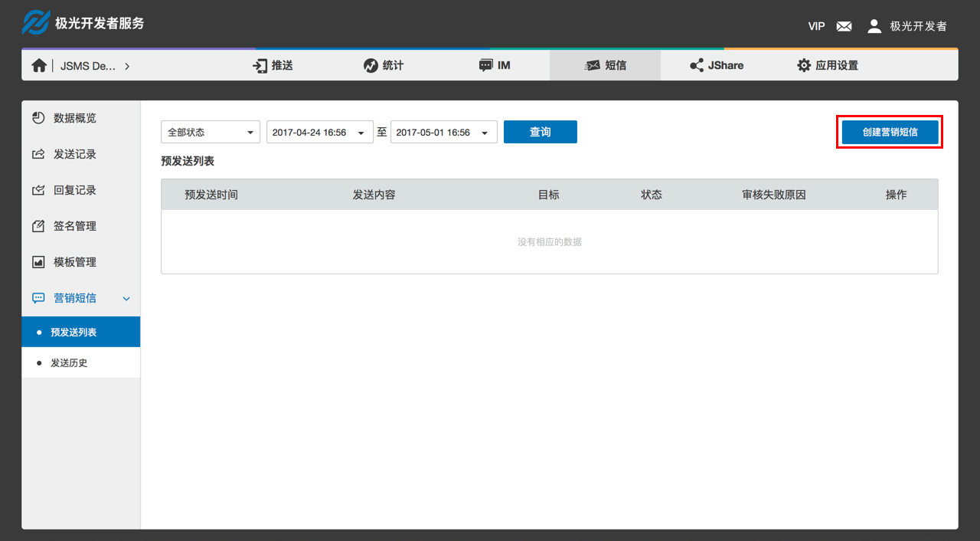Open 数据概览 in the sidebar

point(81,118)
